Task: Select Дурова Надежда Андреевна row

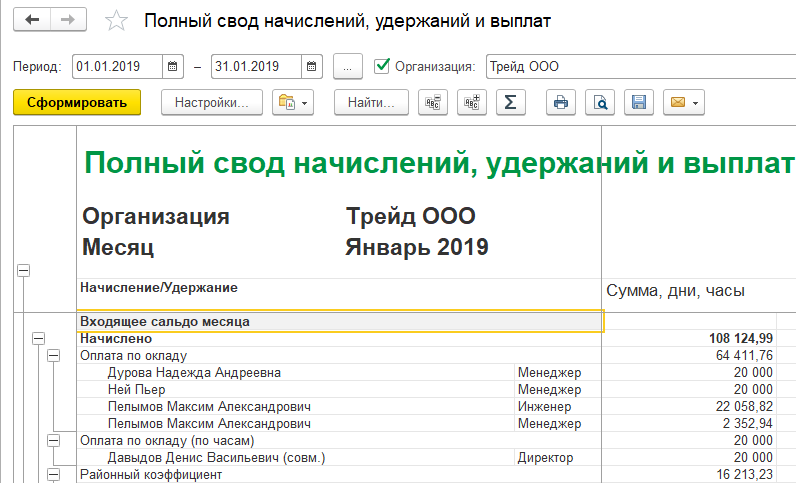Action: coord(194,373)
